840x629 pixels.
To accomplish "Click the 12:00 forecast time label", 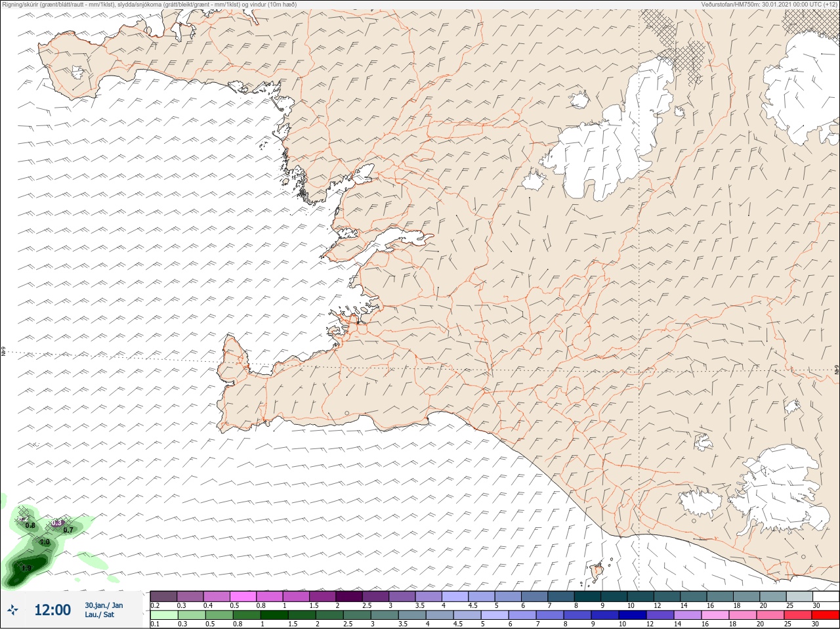I will (x=52, y=611).
